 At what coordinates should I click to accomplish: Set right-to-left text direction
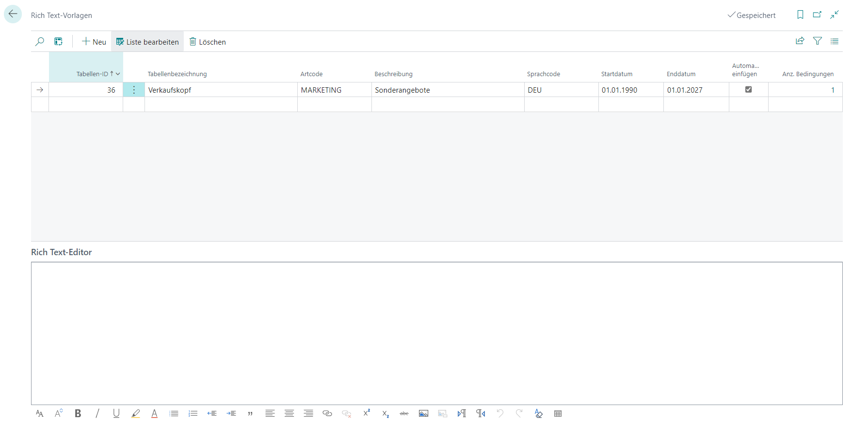pyautogui.click(x=481, y=413)
